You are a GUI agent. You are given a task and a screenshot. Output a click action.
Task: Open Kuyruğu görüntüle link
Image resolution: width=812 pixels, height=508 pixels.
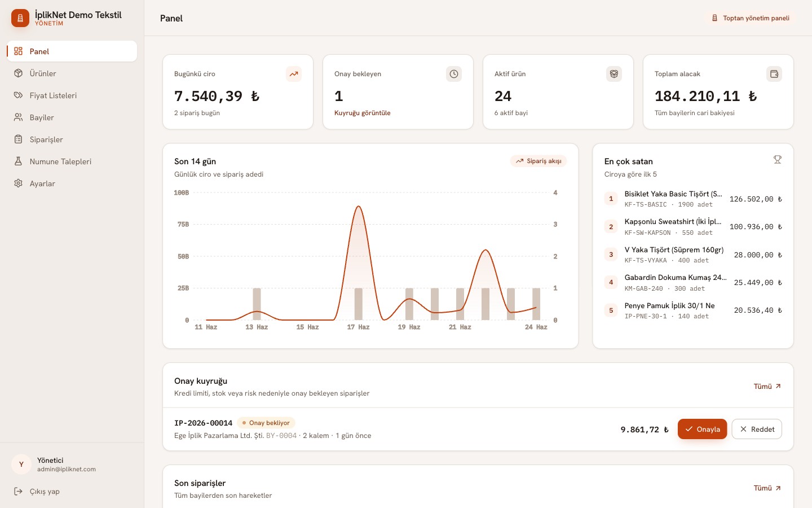[x=363, y=113]
